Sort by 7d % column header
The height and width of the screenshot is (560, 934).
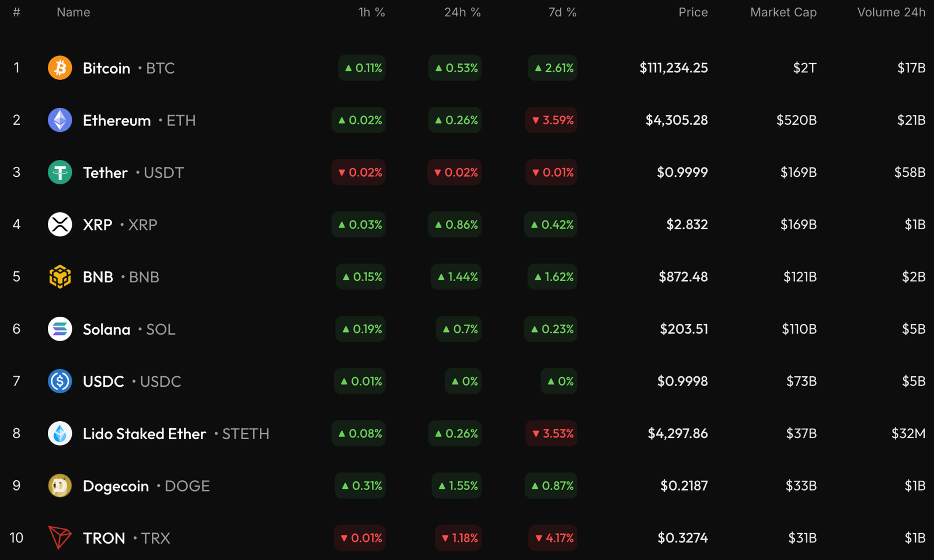click(x=562, y=12)
